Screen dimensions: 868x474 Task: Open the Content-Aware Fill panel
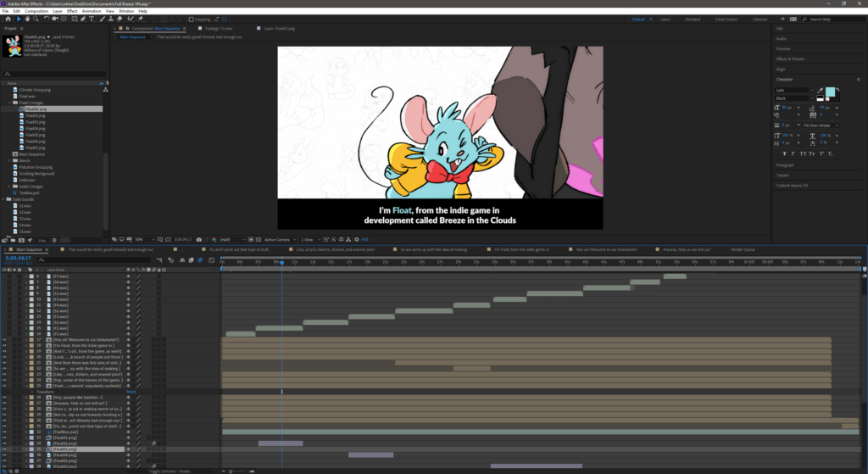[792, 186]
